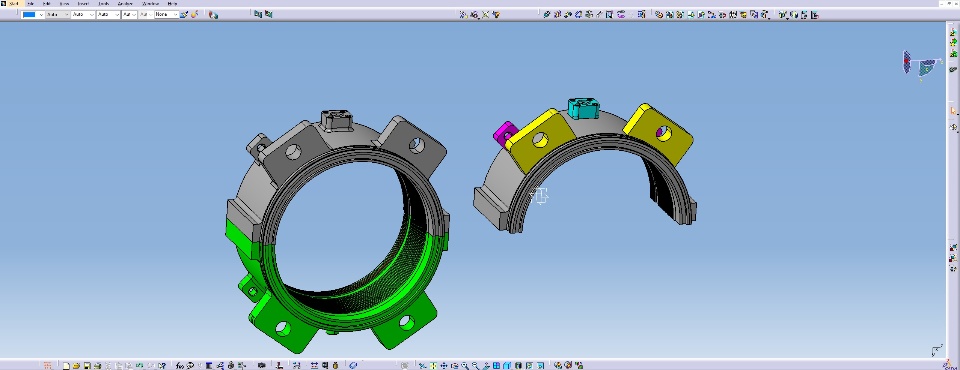Image resolution: width=960 pixels, height=370 pixels.
Task: Click the What's This help cursor icon
Action: point(162,366)
